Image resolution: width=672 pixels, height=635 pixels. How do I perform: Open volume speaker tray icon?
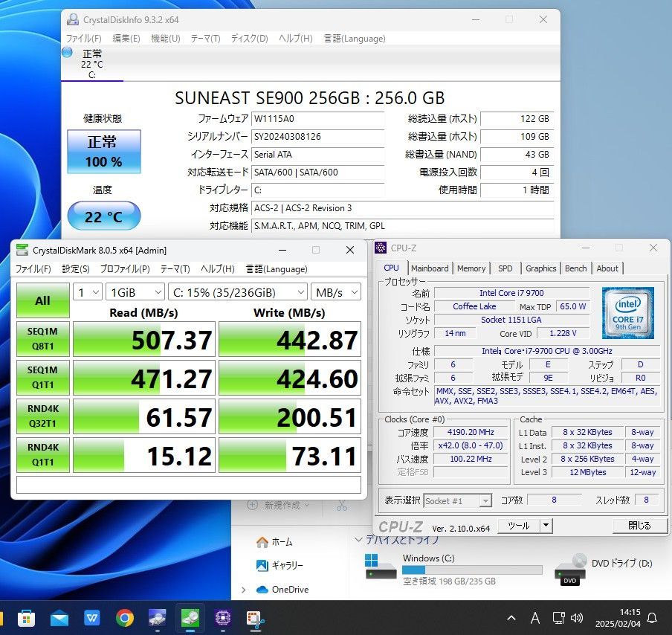point(577,618)
